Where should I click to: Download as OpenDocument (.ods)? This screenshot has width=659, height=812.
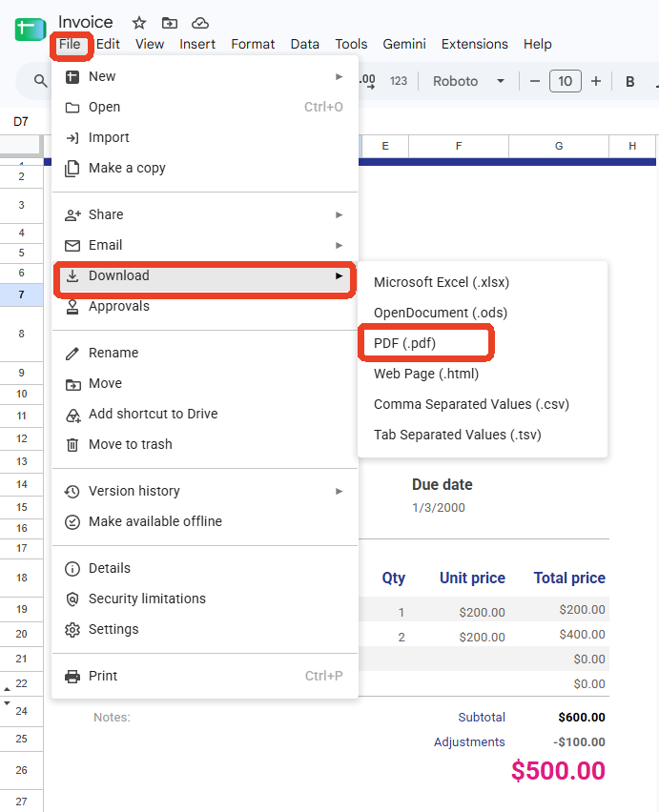point(483,314)
